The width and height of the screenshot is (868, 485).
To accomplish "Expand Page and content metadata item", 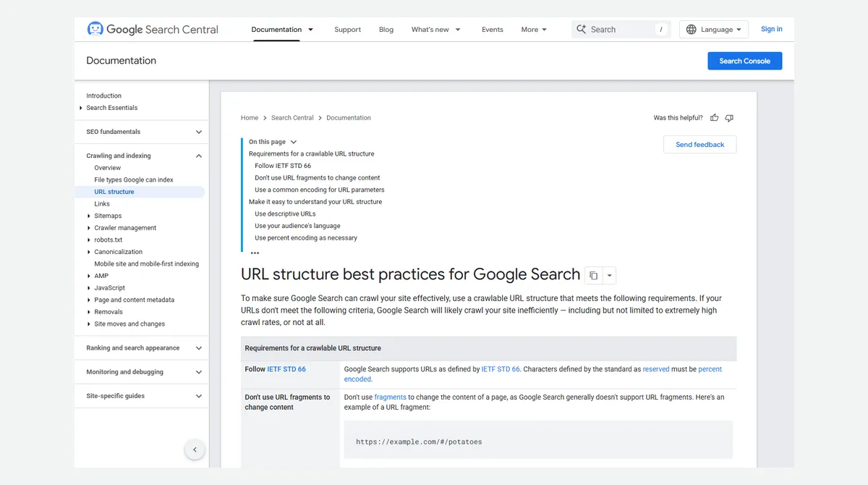I will pos(89,300).
